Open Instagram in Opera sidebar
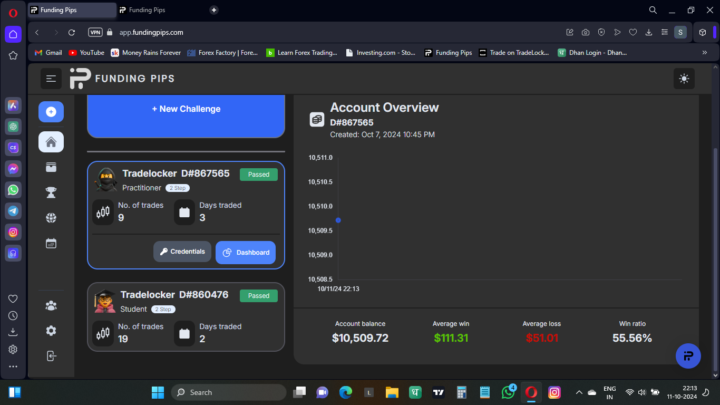The height and width of the screenshot is (405, 720). point(13,232)
